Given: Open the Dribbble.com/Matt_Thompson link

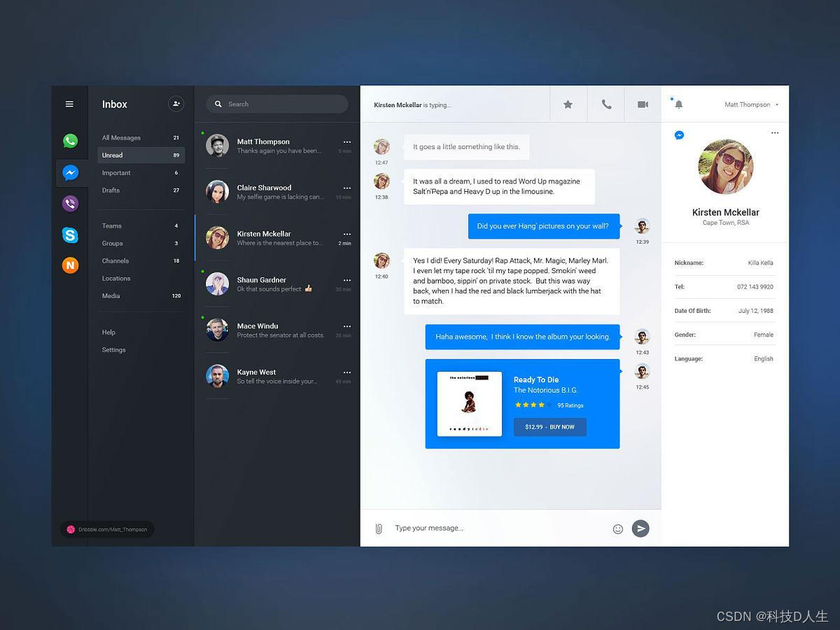Looking at the screenshot, I should click(107, 530).
